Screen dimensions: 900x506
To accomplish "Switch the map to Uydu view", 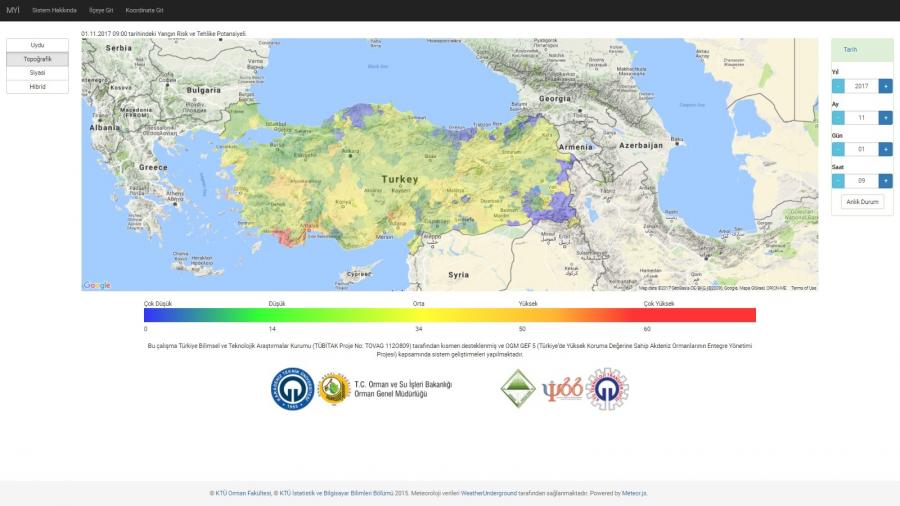I will click(37, 45).
